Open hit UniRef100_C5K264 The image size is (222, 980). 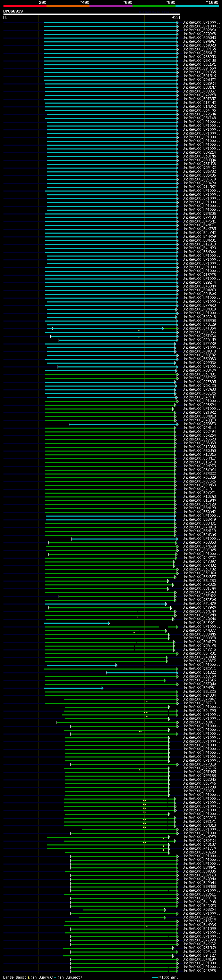[199, 435]
